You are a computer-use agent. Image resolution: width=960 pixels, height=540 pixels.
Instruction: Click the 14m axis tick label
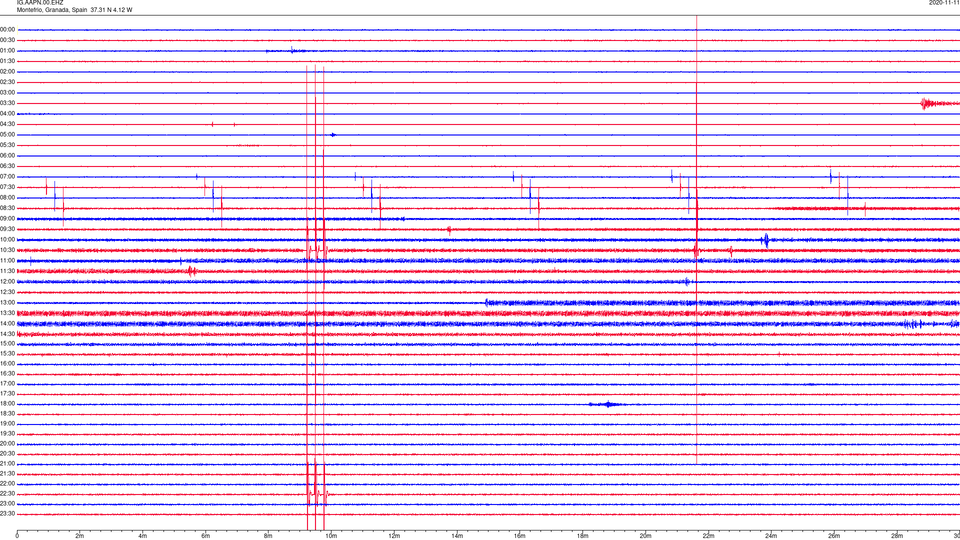[x=457, y=536]
